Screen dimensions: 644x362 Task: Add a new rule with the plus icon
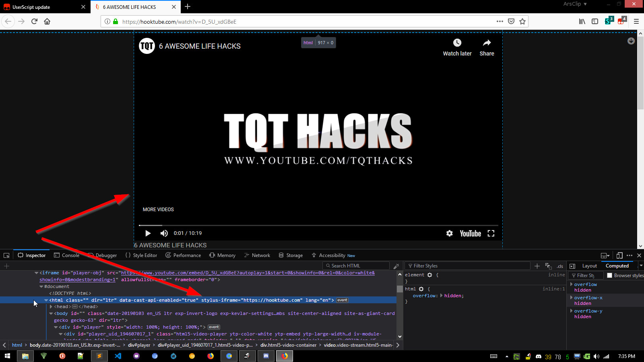click(x=537, y=265)
